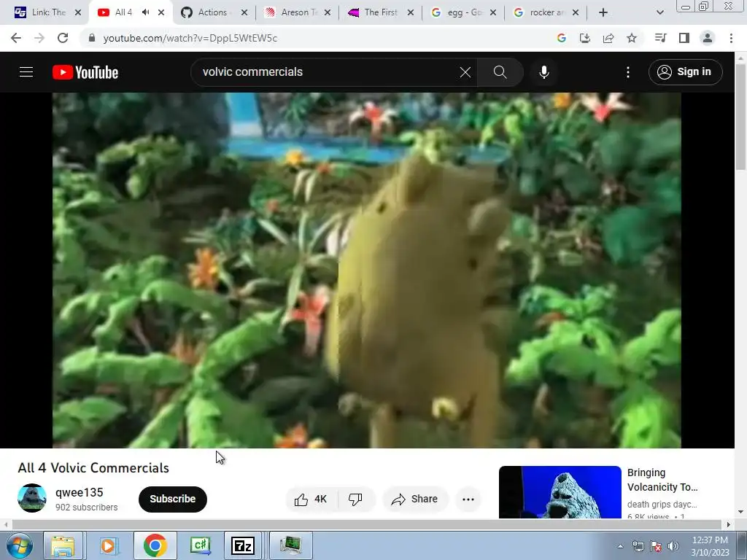Screen dimensions: 747x560
Task: Open Bringing Volcanicity thumbnail video
Action: [560, 492]
